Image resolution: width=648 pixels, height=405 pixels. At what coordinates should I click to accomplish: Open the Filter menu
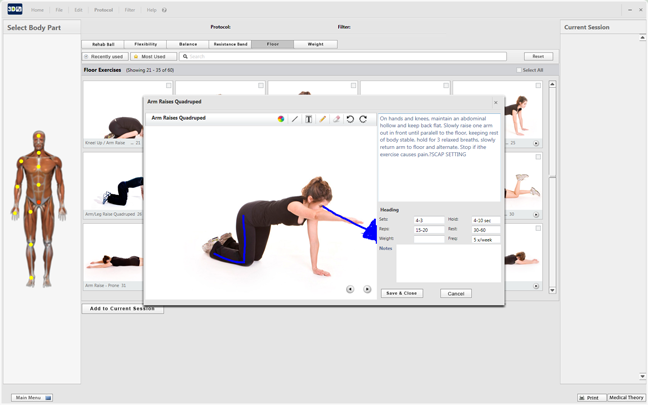click(x=130, y=10)
